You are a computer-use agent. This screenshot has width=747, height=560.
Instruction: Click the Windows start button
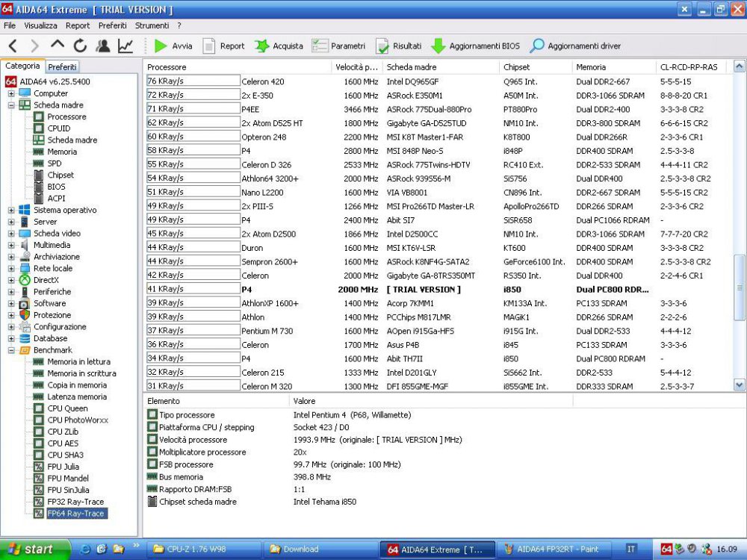click(x=30, y=550)
